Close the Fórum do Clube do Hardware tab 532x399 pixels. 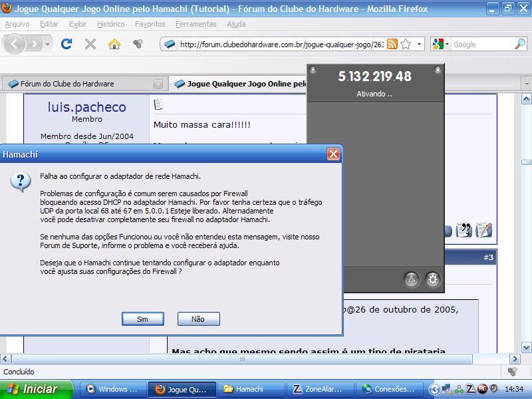tap(158, 84)
